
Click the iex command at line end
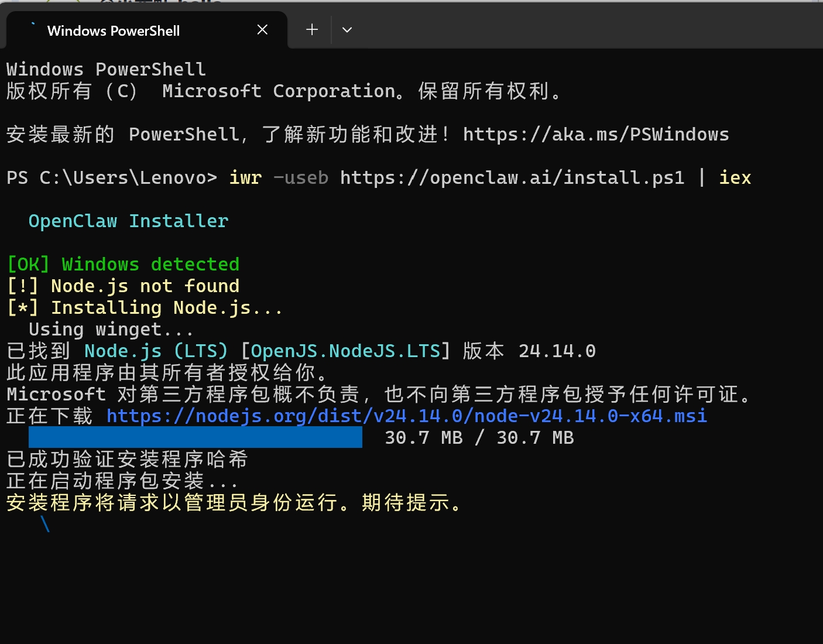coord(735,178)
